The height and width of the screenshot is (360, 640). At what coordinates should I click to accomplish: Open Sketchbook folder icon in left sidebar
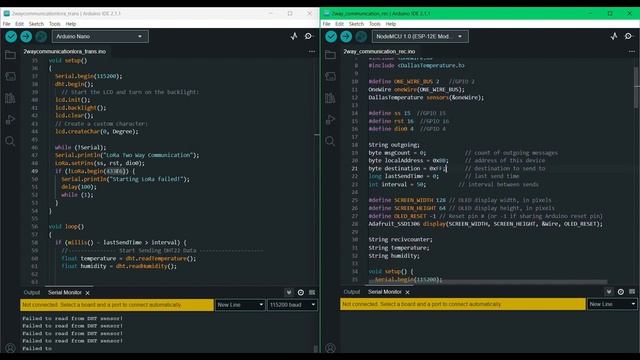click(10, 55)
